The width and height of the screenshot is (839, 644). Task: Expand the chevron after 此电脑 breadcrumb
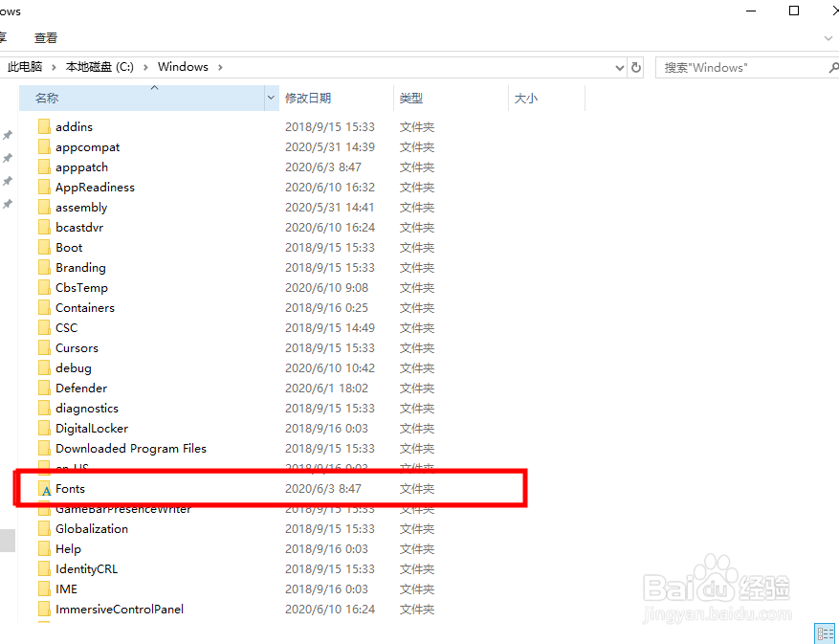click(x=54, y=67)
